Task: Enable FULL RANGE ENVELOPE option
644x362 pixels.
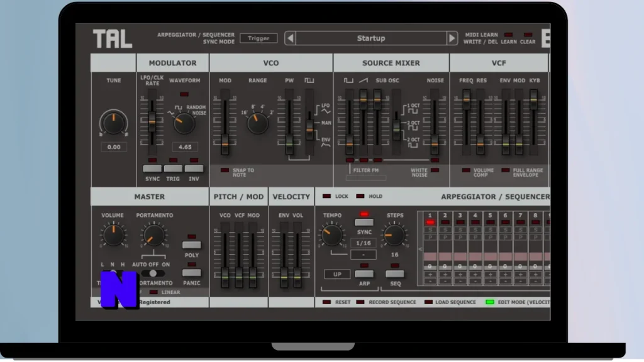Action: 505,170
